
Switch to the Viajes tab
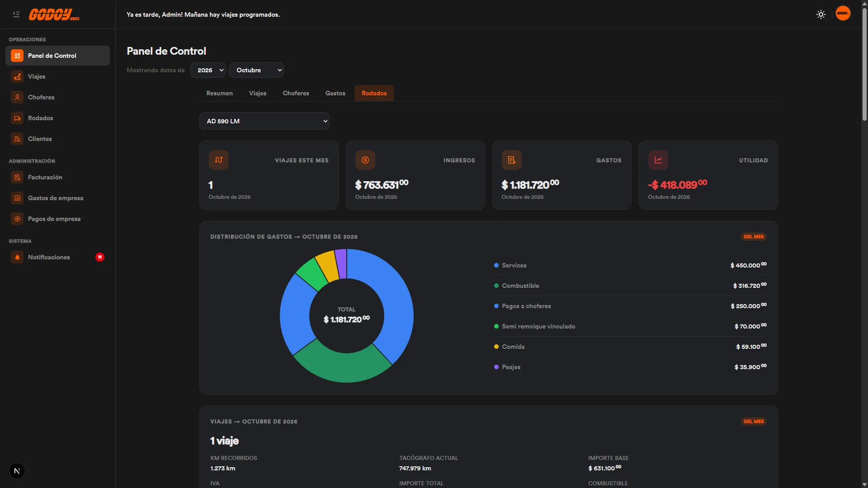[x=258, y=93]
